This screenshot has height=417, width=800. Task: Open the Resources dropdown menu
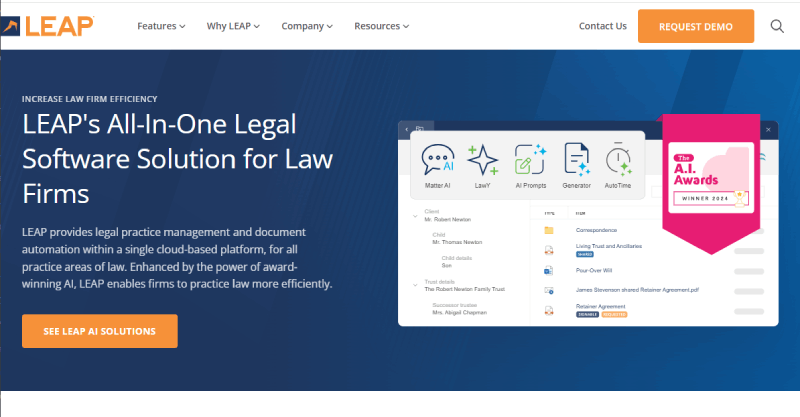click(382, 26)
